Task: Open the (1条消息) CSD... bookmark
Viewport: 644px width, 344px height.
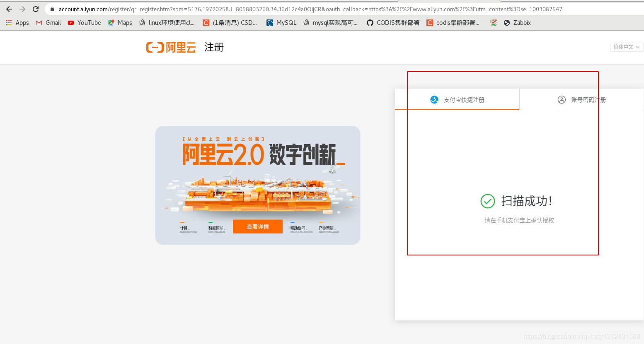Action: click(x=230, y=23)
